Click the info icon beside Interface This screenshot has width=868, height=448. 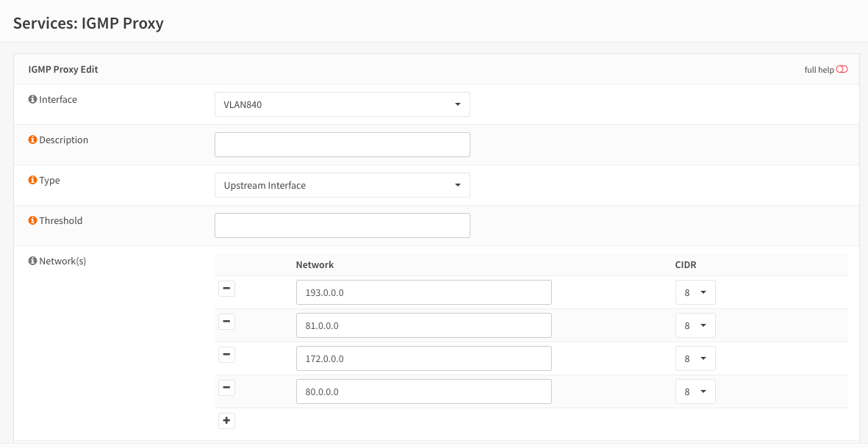tap(32, 99)
